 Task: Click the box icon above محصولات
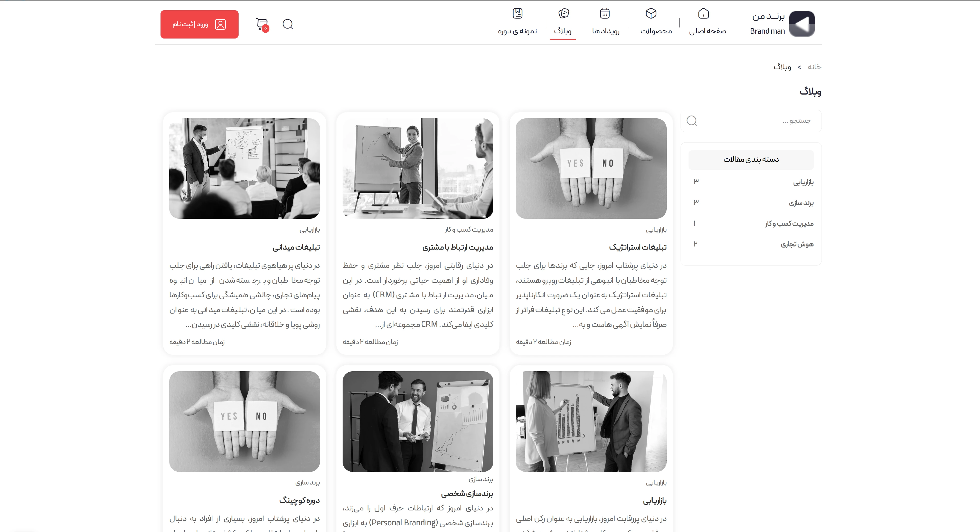pos(651,14)
